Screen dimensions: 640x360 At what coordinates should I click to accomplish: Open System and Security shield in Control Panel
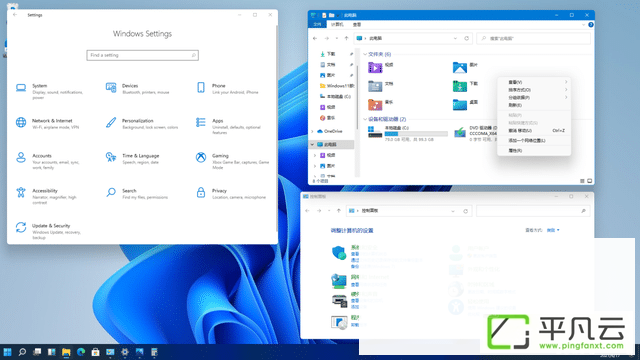pos(339,253)
